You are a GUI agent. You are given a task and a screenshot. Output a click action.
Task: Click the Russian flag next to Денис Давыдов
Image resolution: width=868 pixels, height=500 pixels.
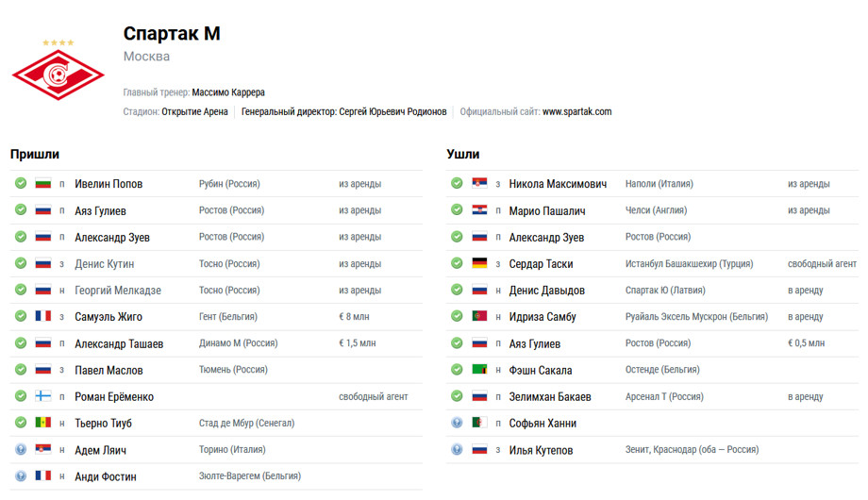point(479,290)
